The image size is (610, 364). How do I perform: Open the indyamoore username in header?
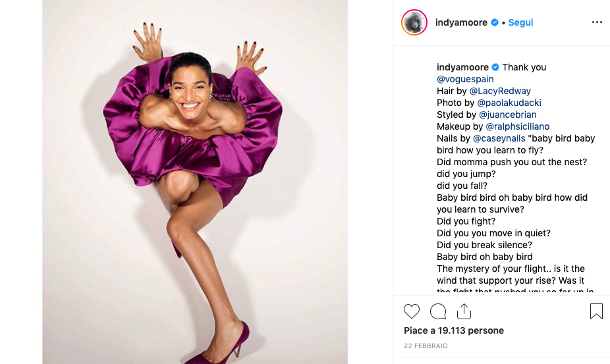(x=461, y=22)
